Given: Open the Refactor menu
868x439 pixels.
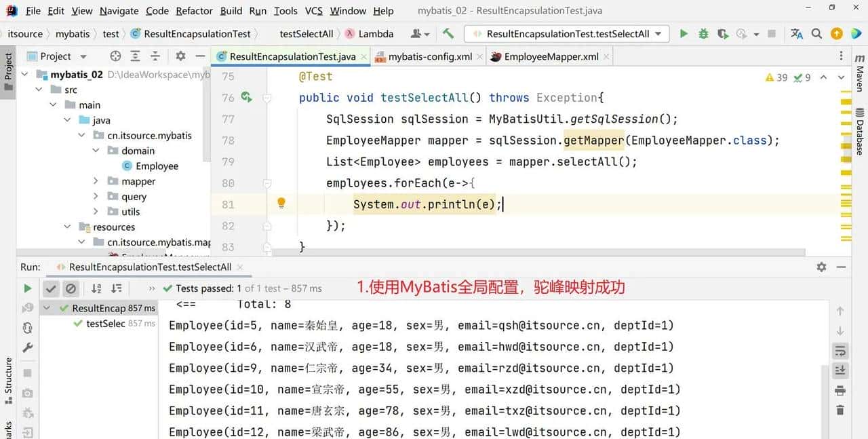Looking at the screenshot, I should pos(194,10).
